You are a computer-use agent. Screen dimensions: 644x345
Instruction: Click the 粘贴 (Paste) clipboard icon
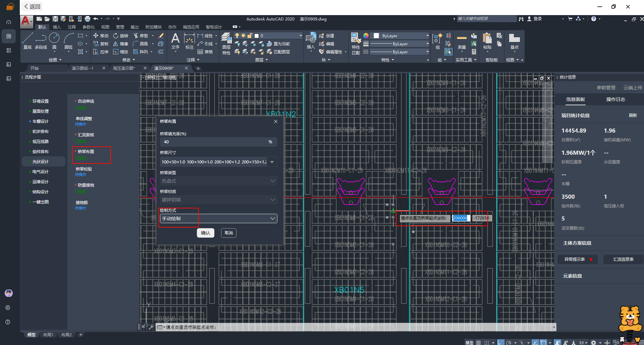[x=487, y=41]
